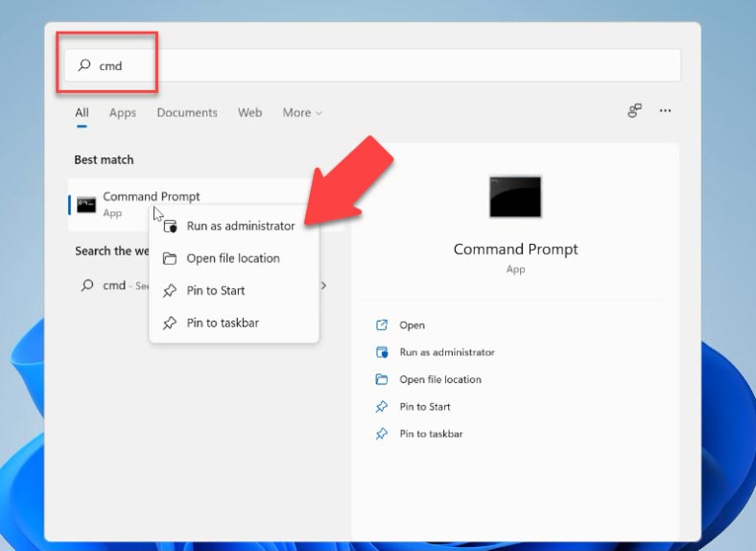Choose Open file location in context menu
756x551 pixels.
(x=234, y=258)
